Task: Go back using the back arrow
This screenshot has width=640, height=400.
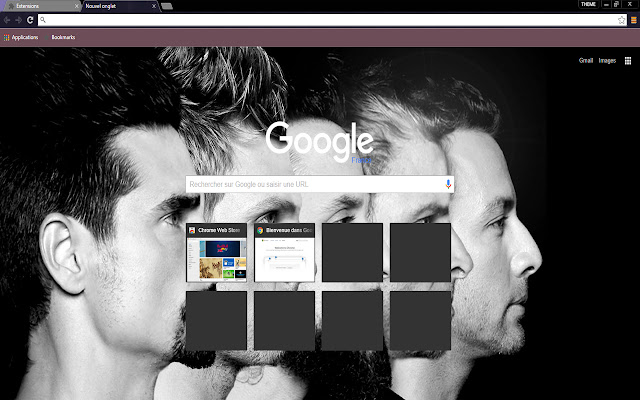Action: [7, 20]
